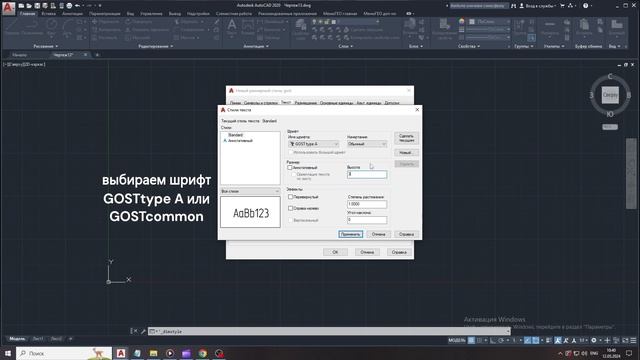Click the Высота height input field
Viewport: 640px width, 360px height.
[x=367, y=174]
